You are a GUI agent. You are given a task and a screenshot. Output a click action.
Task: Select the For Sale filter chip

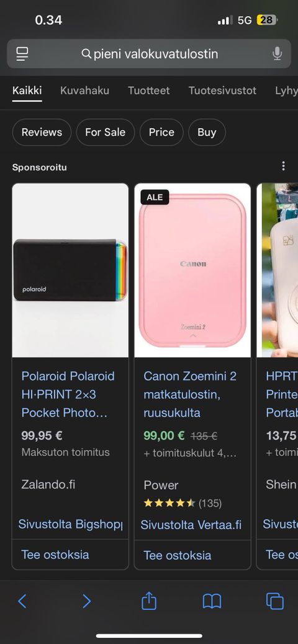coord(106,132)
